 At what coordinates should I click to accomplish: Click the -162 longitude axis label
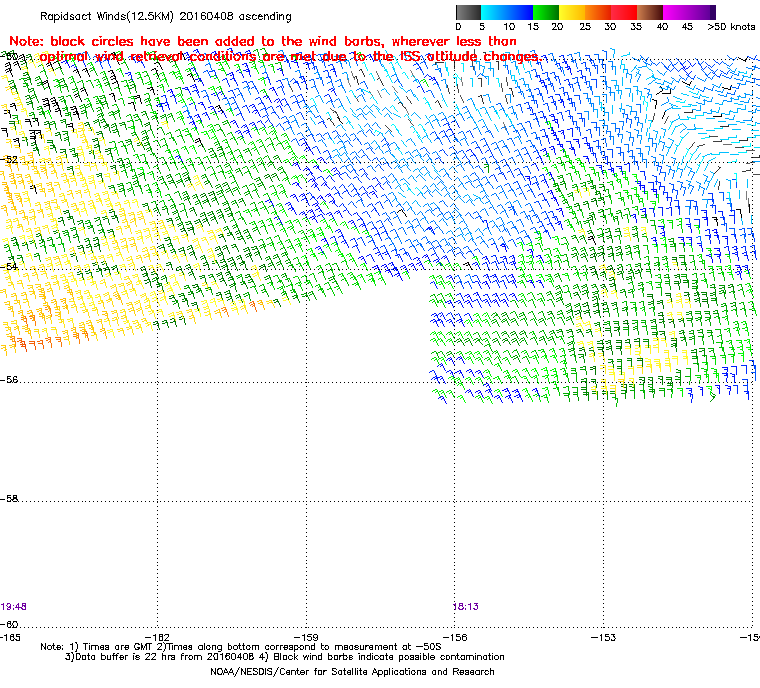click(x=158, y=637)
